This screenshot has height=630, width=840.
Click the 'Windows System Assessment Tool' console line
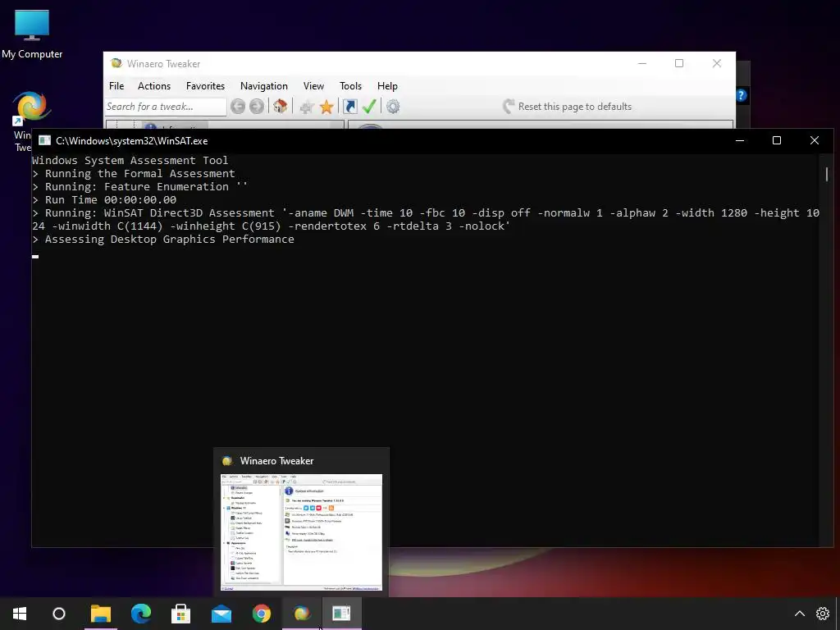click(130, 160)
